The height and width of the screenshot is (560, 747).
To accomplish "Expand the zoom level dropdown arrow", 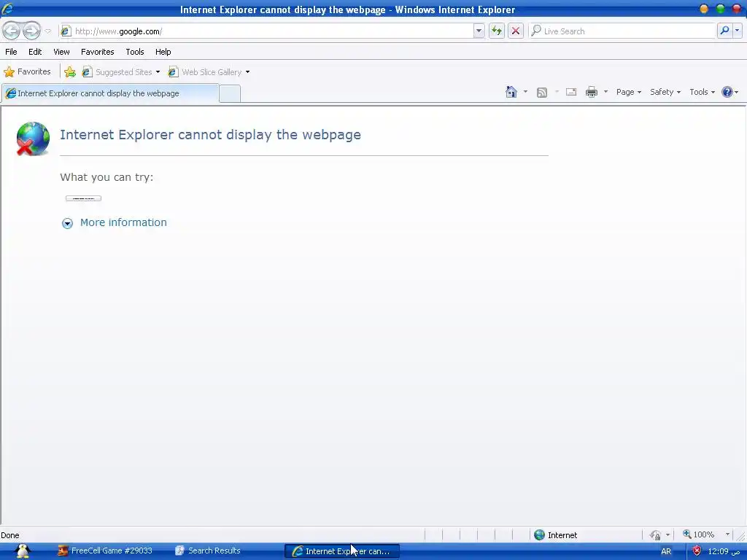I will click(x=727, y=534).
